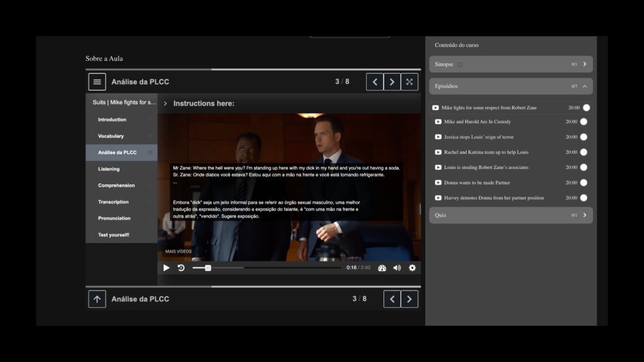Open the Pronunciation menu item
The image size is (644, 362).
[114, 219]
